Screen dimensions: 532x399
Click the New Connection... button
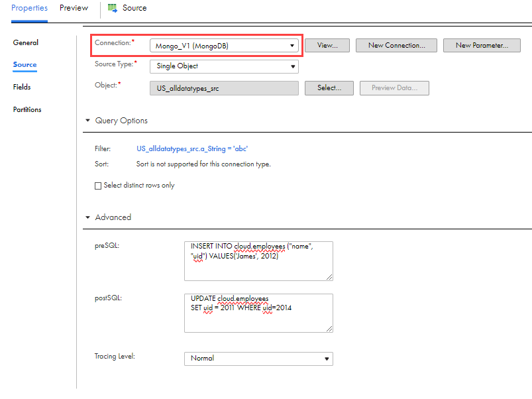396,46
